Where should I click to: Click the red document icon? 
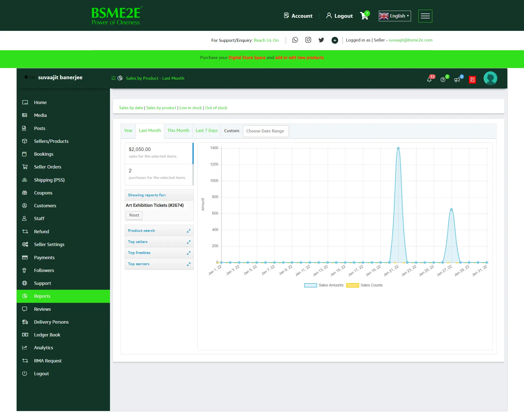(x=472, y=80)
